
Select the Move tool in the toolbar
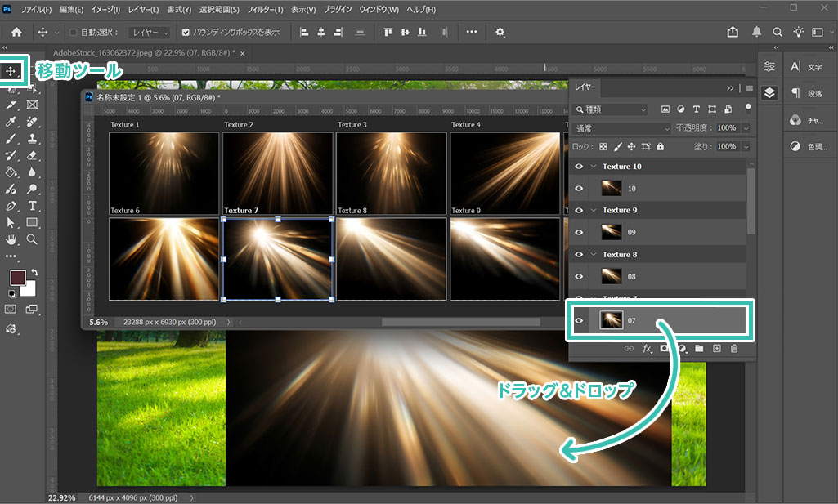tap(12, 71)
